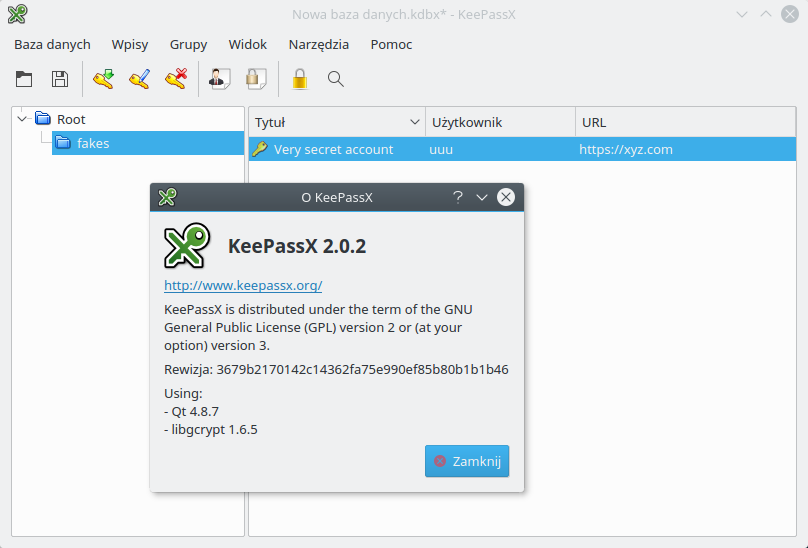Select the fakes group label
The width and height of the screenshot is (808, 548).
click(x=93, y=143)
